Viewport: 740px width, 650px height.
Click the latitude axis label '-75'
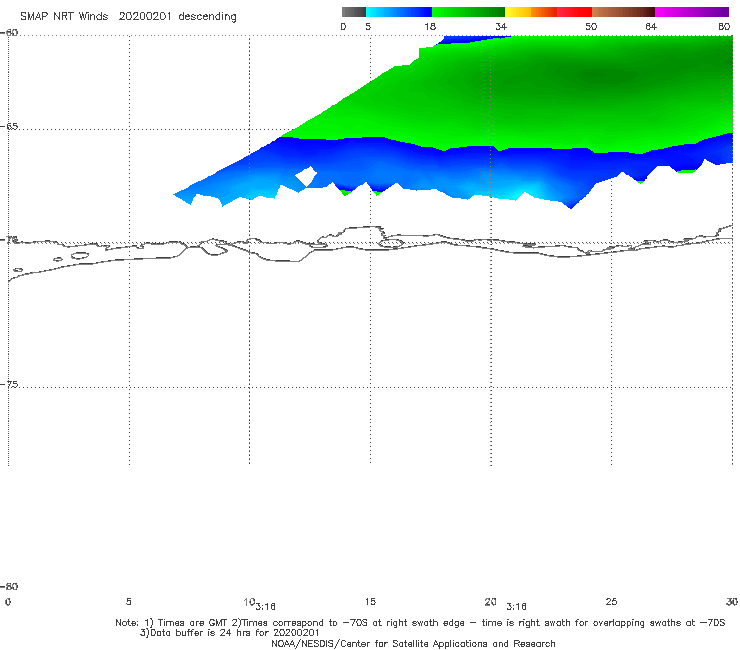[x=9, y=384]
